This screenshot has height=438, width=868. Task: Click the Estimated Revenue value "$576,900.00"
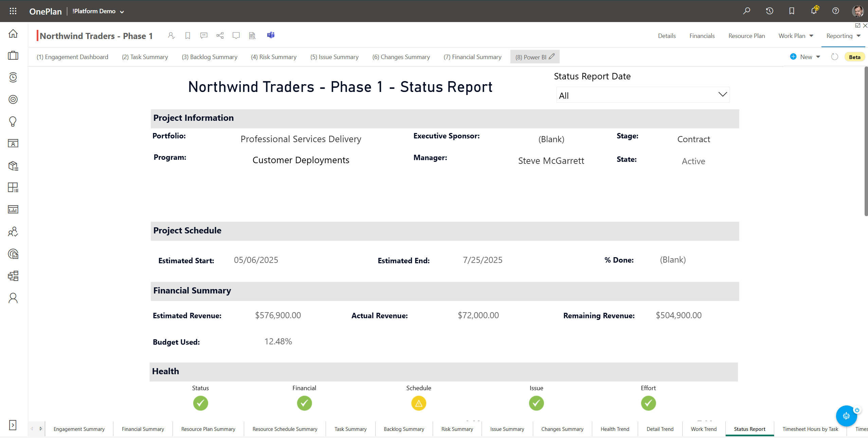[278, 316]
